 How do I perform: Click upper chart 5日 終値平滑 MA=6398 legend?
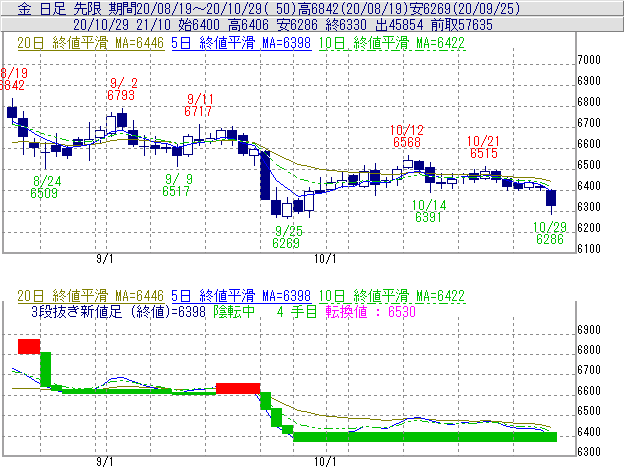pyautogui.click(x=241, y=43)
